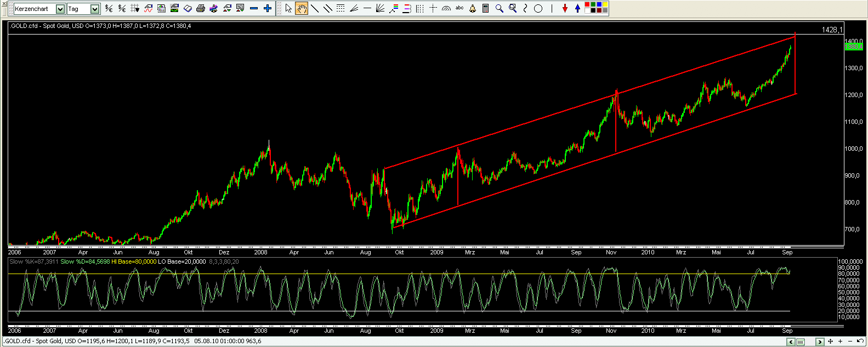Click the 1000,0 price axis label
868x347 pixels.
[x=854, y=149]
